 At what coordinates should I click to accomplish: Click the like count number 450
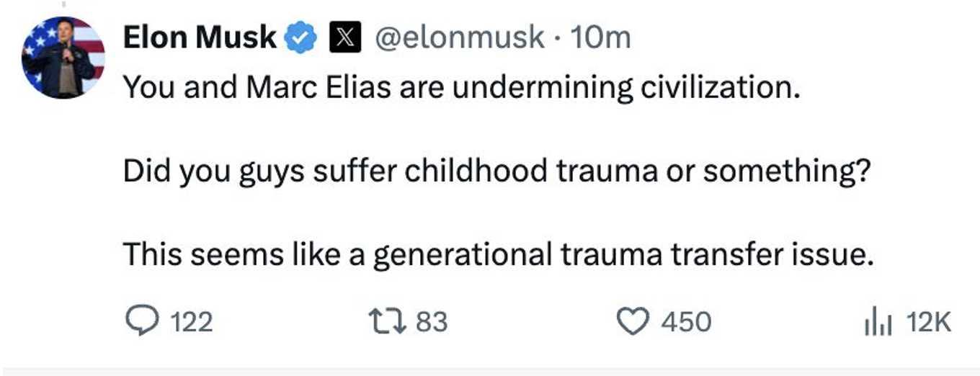click(686, 322)
